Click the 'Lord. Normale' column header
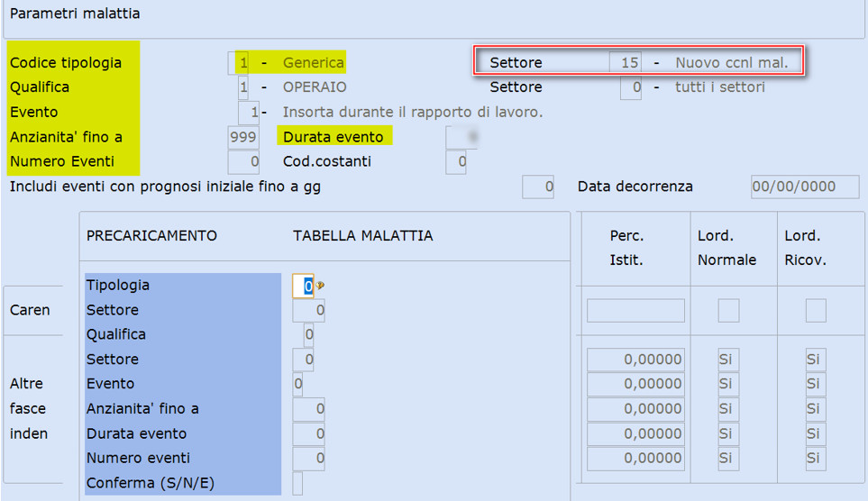Viewport: 868px width, 501px height. tap(726, 248)
